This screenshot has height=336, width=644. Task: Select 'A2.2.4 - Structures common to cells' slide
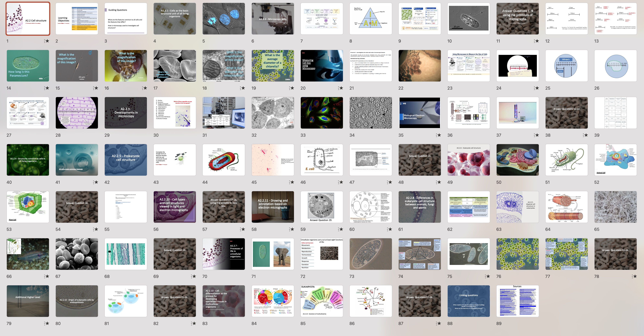(x=28, y=160)
